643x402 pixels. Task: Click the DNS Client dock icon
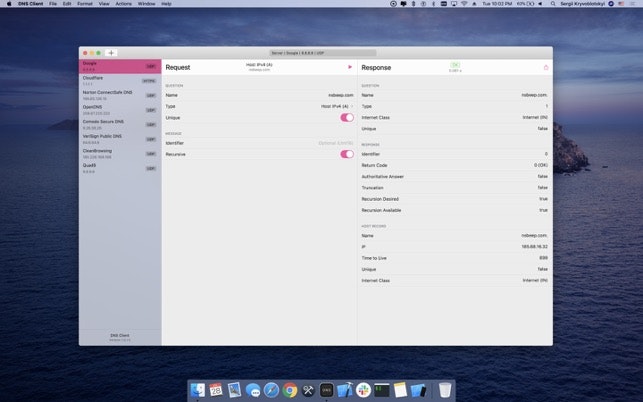(x=326, y=390)
